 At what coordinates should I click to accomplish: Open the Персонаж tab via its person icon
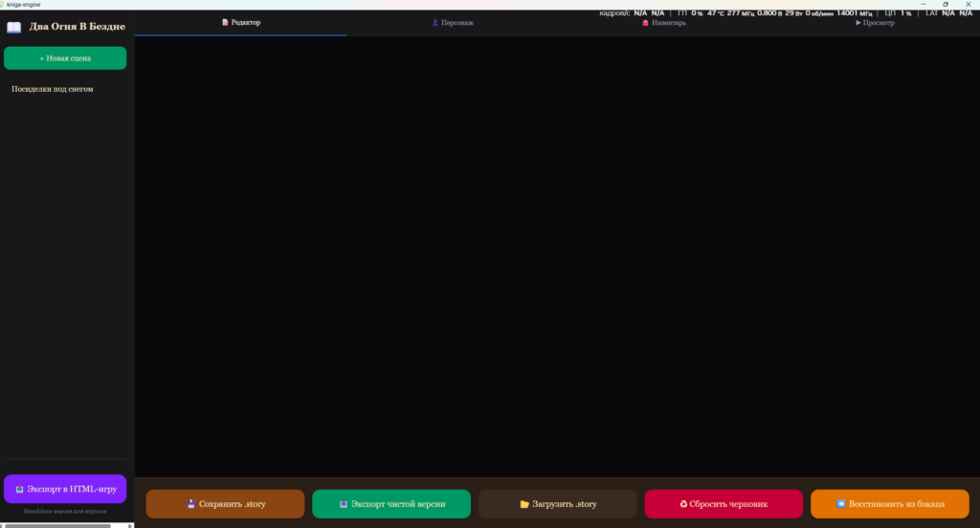pyautogui.click(x=435, y=22)
